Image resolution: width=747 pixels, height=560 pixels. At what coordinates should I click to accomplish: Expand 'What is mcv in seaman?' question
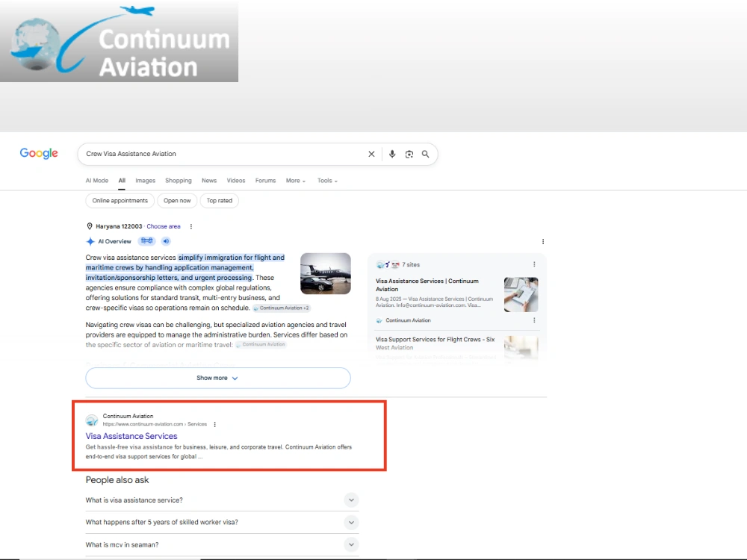click(x=222, y=545)
